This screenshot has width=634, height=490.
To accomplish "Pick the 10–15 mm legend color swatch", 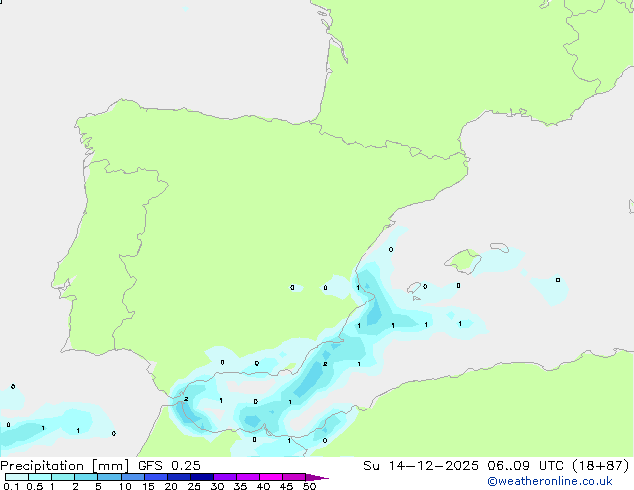I will (x=132, y=477).
